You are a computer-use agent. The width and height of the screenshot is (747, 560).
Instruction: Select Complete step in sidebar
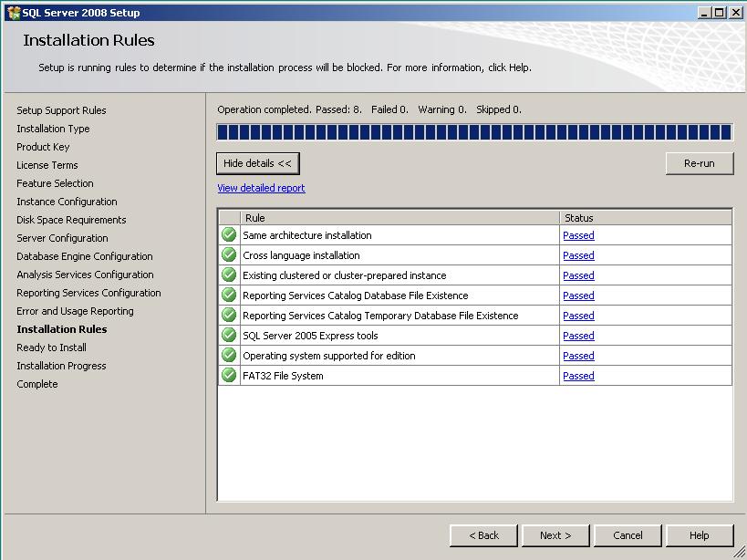point(37,384)
